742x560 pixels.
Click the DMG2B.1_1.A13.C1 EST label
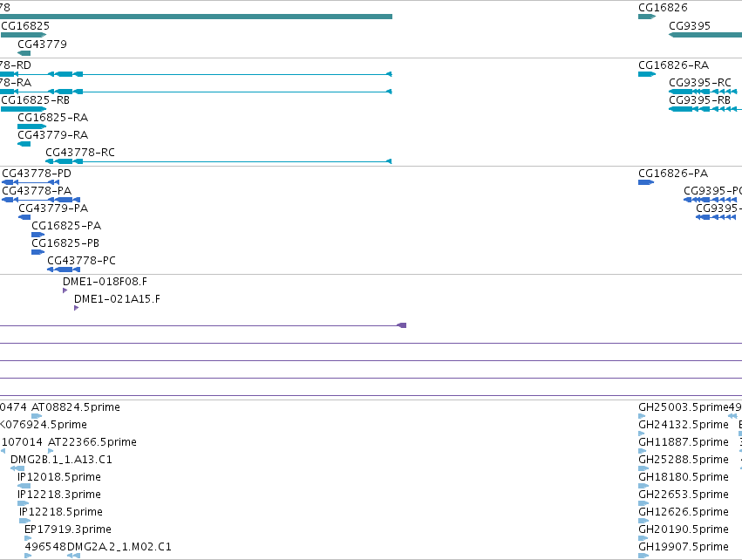pos(61,460)
